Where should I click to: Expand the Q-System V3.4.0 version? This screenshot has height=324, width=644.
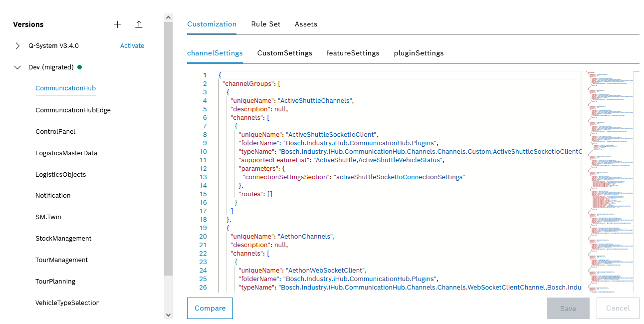coord(17,46)
